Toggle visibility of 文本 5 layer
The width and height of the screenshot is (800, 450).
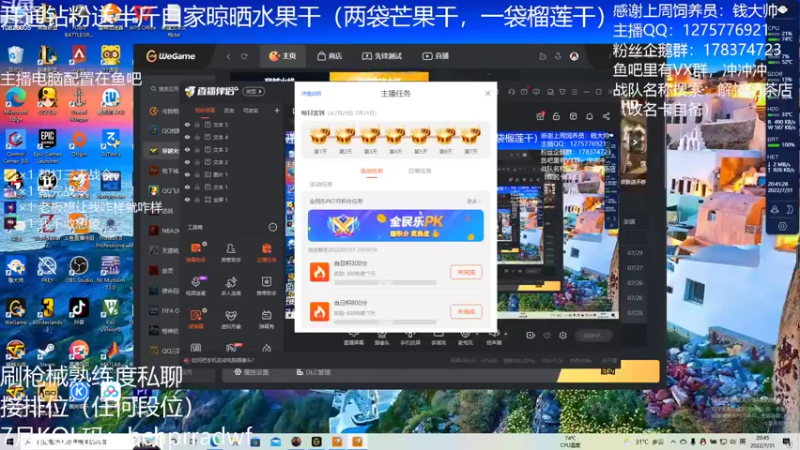click(187, 124)
